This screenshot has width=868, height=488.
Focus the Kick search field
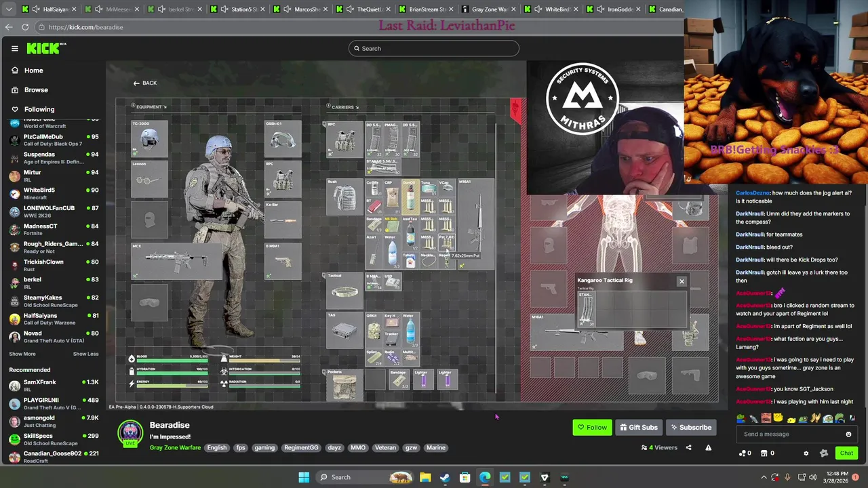[x=434, y=48]
